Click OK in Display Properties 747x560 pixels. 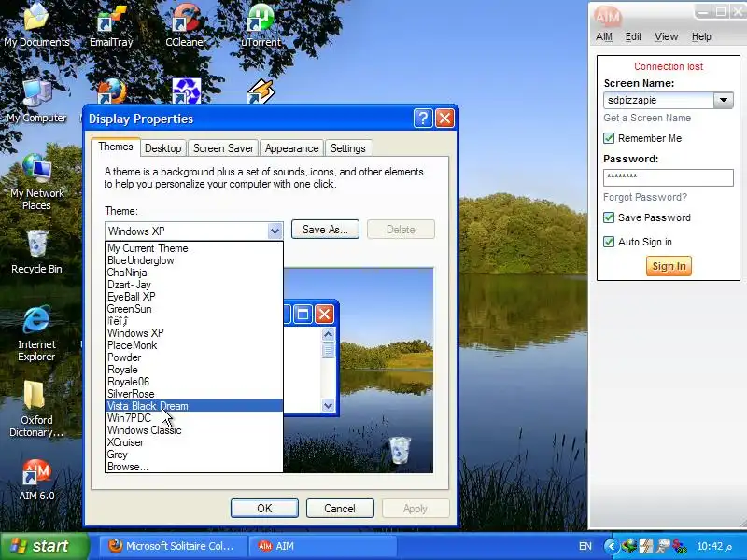point(264,509)
